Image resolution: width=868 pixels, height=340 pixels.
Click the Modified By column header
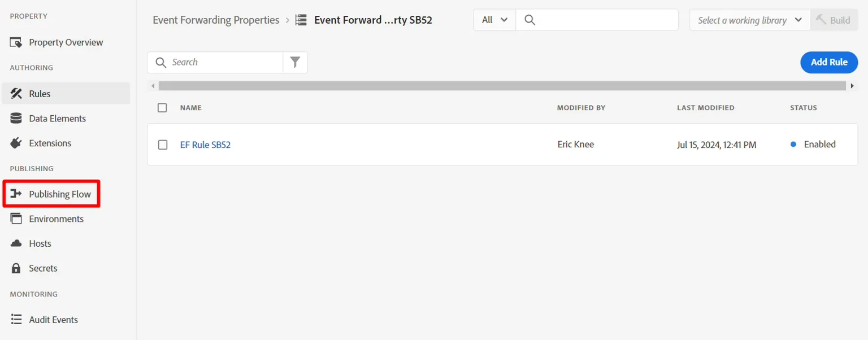click(581, 108)
